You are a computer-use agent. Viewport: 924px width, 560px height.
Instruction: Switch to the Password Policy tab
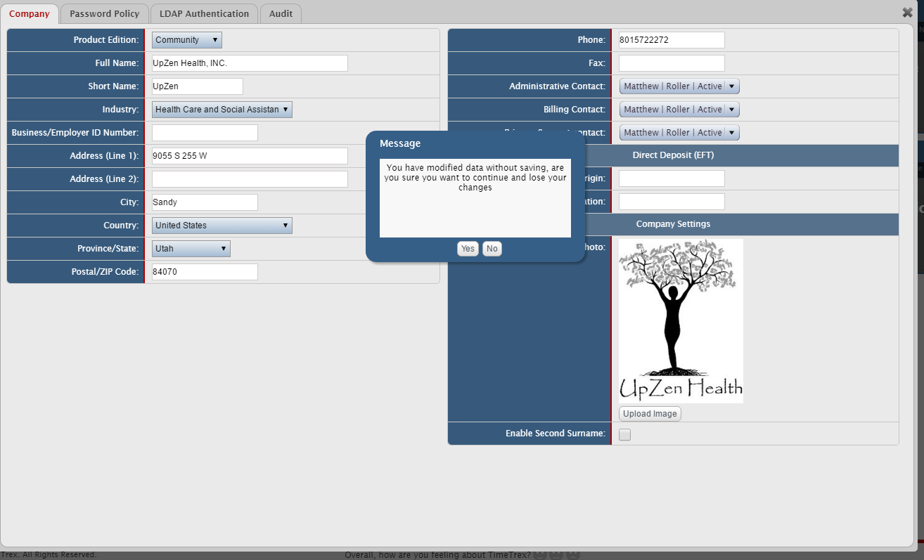point(104,13)
